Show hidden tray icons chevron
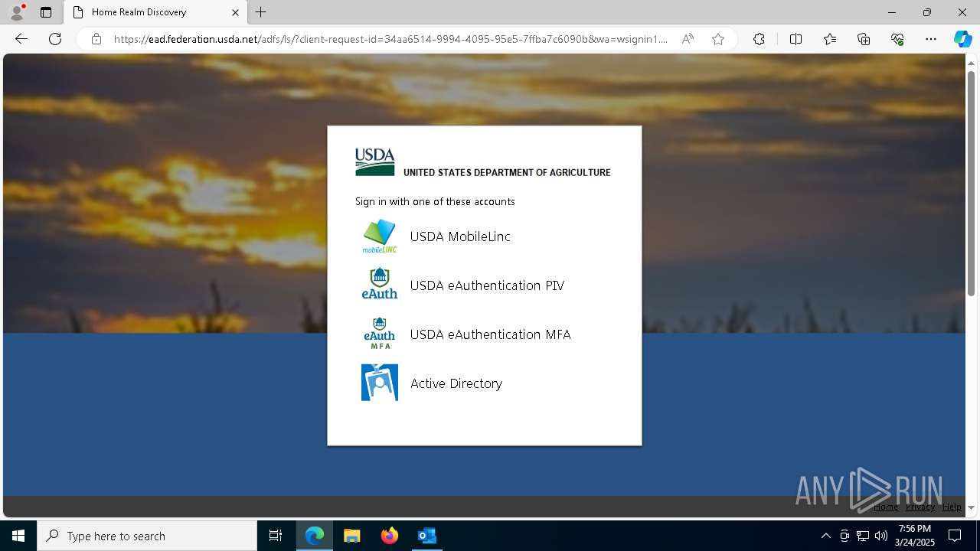980x551 pixels. (x=825, y=536)
